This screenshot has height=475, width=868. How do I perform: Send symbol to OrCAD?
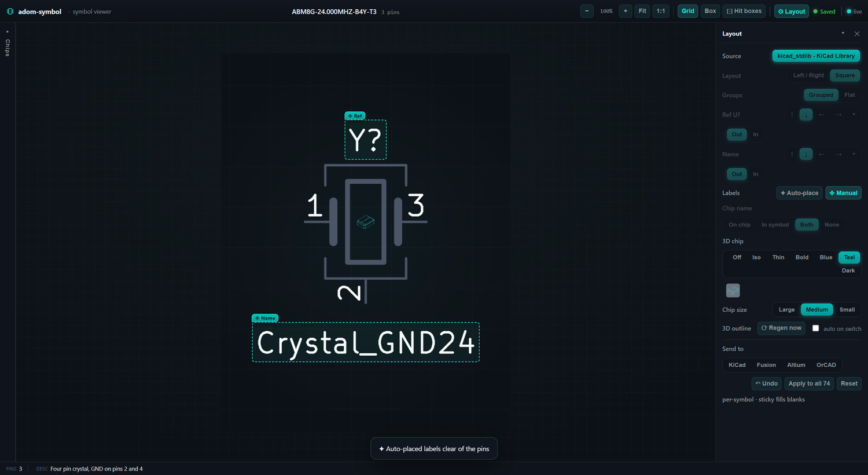pos(826,365)
